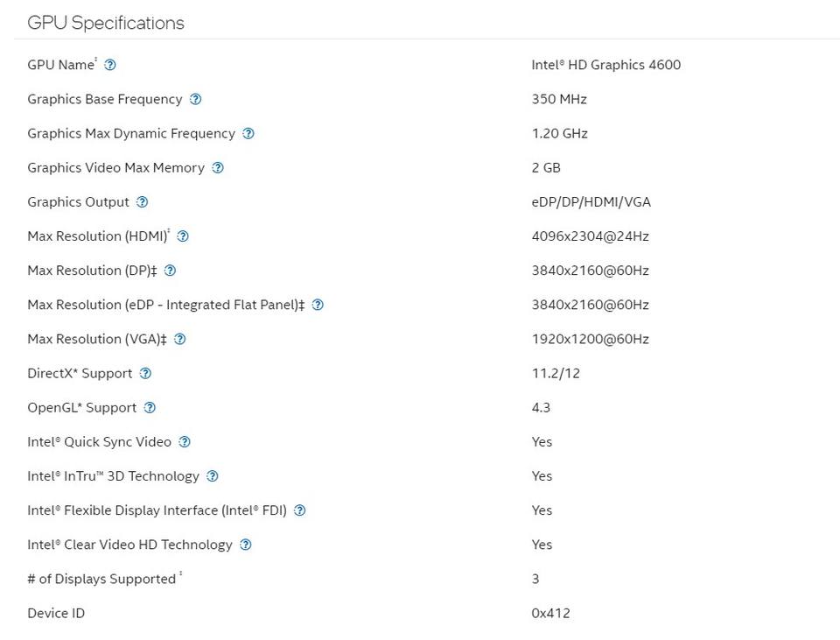This screenshot has height=640, width=840.
Task: Click the eDP/DP/HDMI/VGA output value
Action: (x=591, y=201)
